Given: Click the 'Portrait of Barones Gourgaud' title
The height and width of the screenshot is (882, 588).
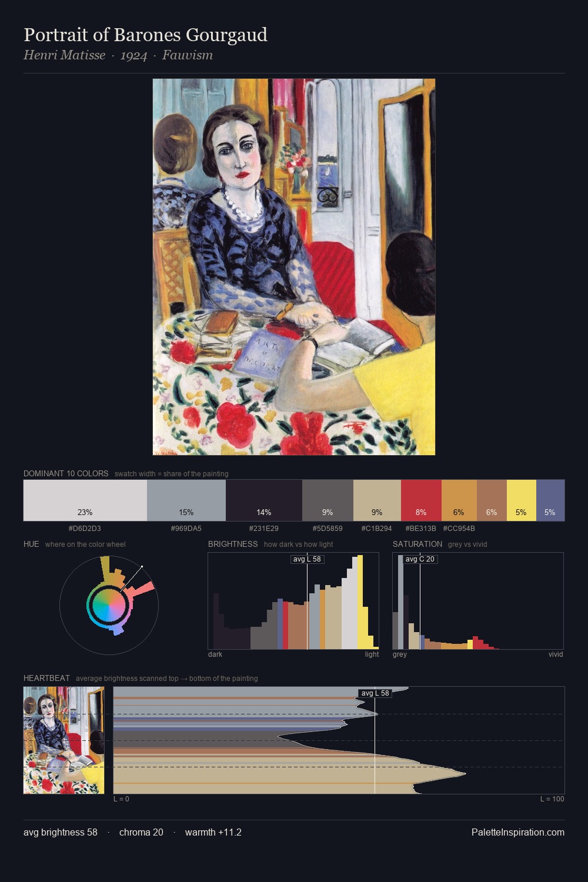Looking at the screenshot, I should tap(145, 35).
